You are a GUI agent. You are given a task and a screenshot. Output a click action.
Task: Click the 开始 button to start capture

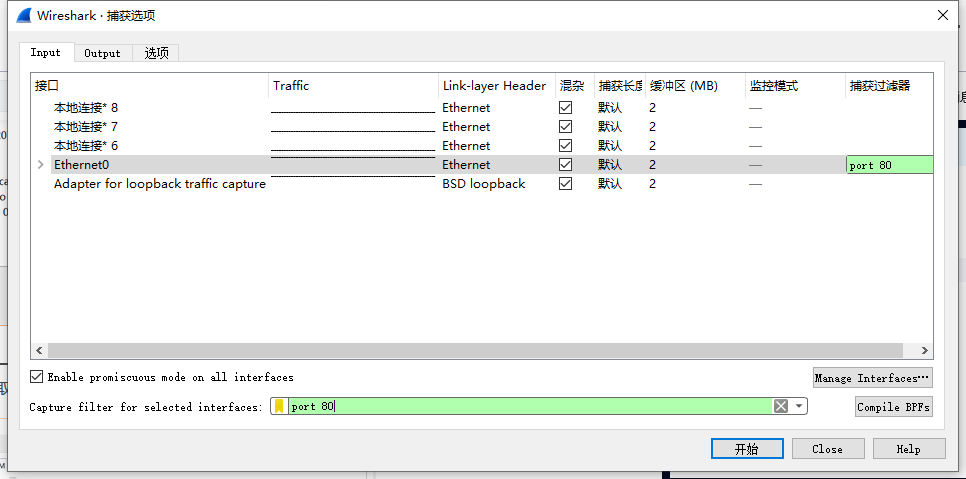(747, 449)
